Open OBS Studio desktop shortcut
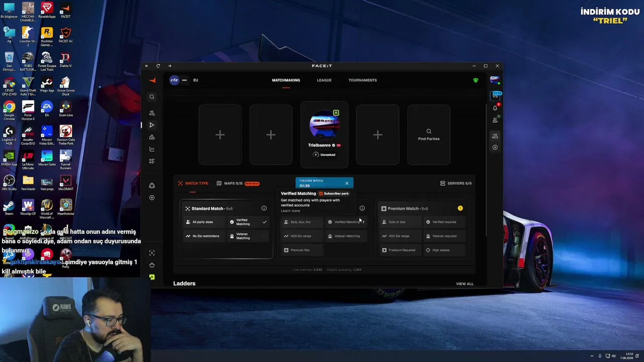The image size is (644, 362). pos(9,182)
